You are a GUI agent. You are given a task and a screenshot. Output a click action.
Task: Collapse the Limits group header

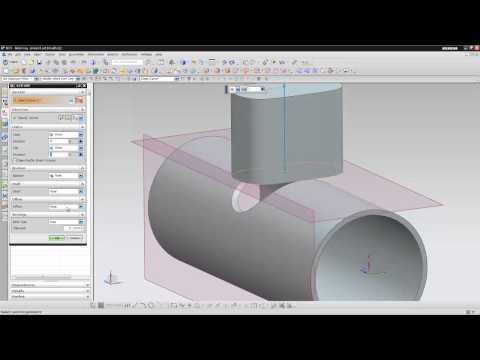click(x=48, y=127)
